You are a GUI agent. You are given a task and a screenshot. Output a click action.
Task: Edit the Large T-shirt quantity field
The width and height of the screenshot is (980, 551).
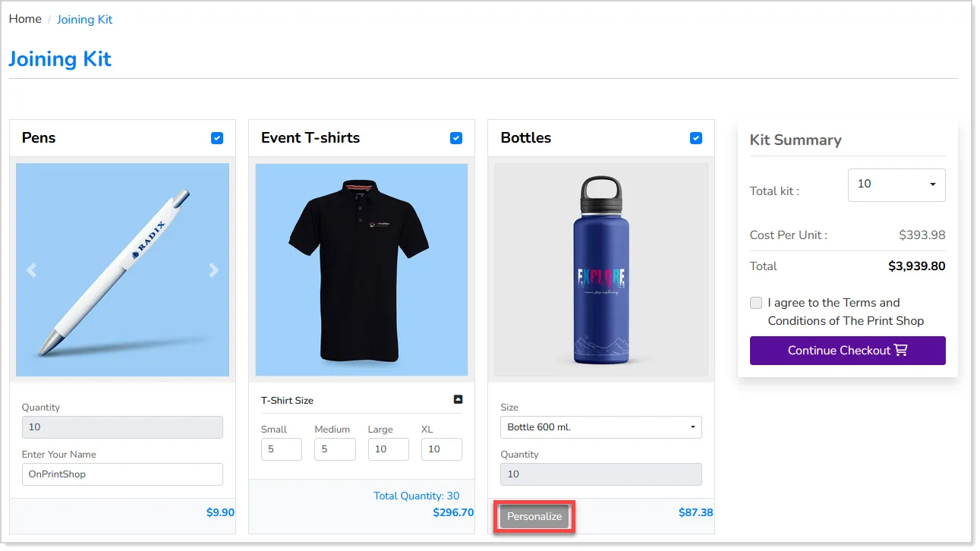click(x=389, y=449)
